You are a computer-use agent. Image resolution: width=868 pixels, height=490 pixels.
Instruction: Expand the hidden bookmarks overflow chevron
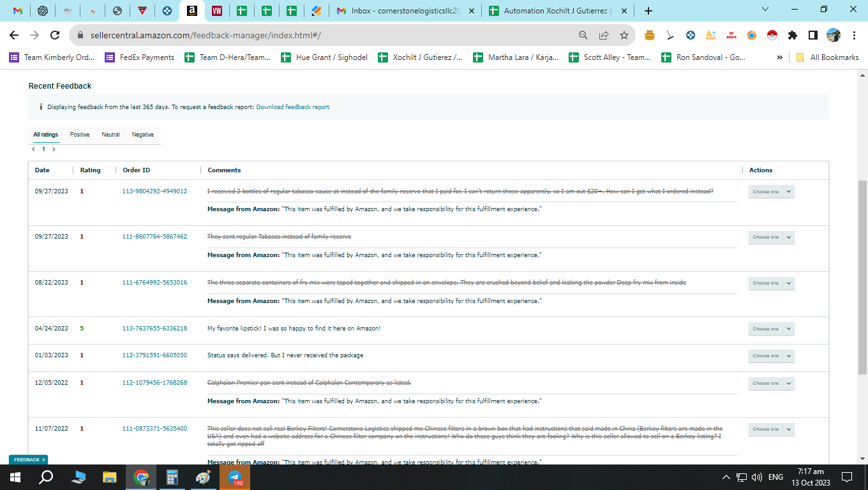(779, 57)
